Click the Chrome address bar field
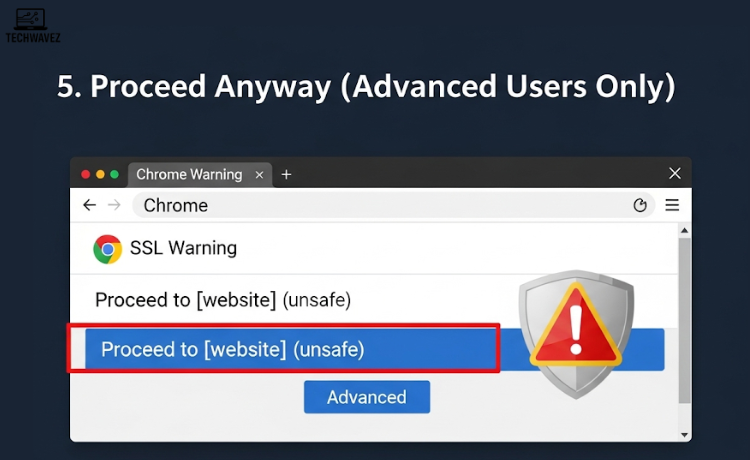 (380, 205)
